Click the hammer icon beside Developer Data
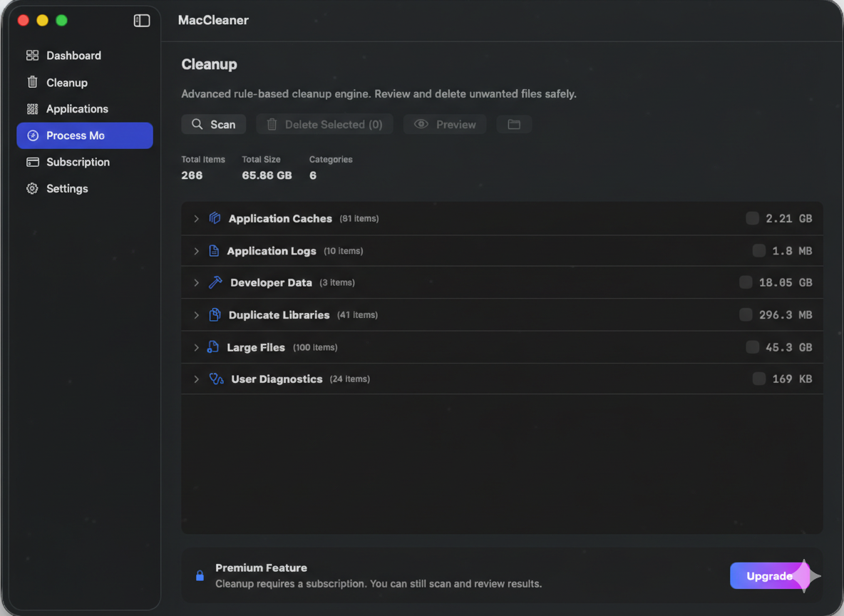Viewport: 844px width, 616px height. click(215, 282)
